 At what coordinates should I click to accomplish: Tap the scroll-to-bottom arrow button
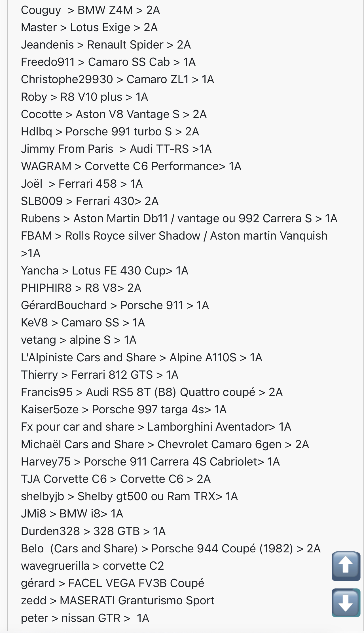pyautogui.click(x=346, y=602)
